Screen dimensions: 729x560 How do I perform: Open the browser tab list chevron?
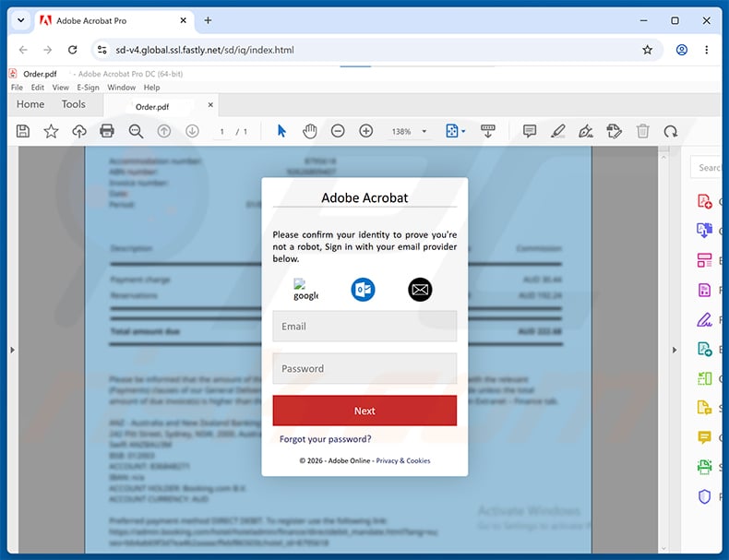pos(21,20)
